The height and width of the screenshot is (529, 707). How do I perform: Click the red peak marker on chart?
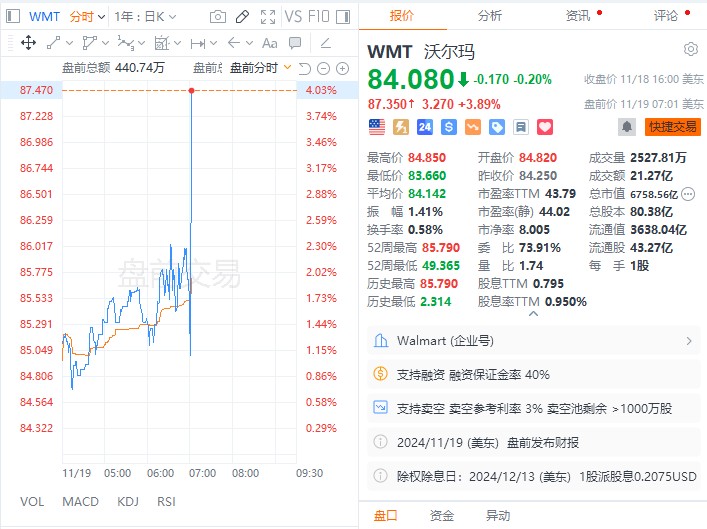click(x=192, y=91)
